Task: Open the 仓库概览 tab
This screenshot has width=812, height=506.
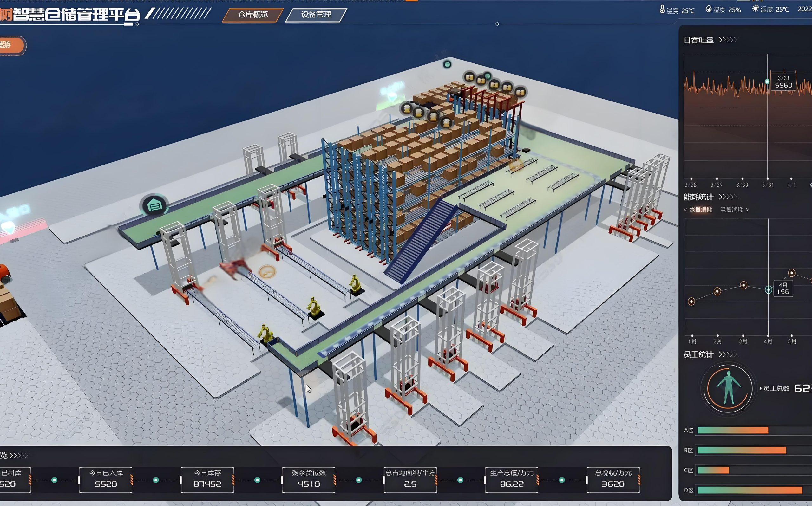Action: 253,15
